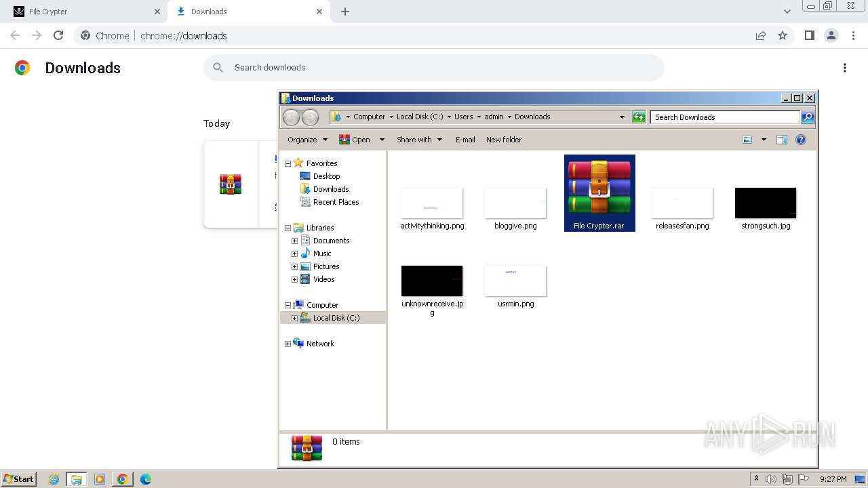This screenshot has height=488, width=868.
Task: Click Computer in the address breadcrumb
Action: click(x=369, y=117)
